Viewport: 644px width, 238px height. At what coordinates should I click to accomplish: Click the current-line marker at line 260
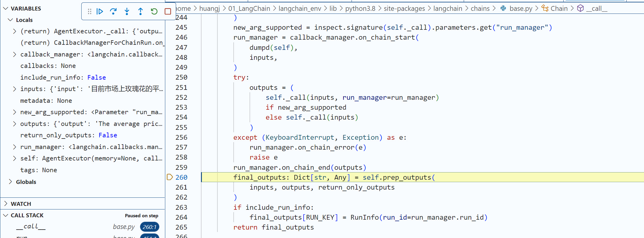point(169,177)
